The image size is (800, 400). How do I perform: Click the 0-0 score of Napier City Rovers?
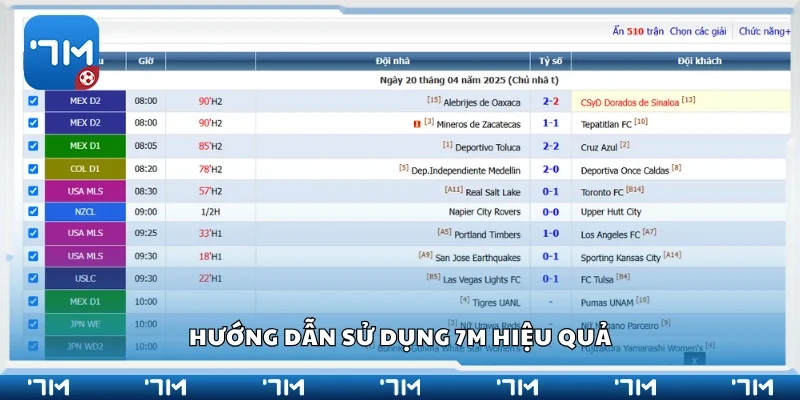pos(551,212)
